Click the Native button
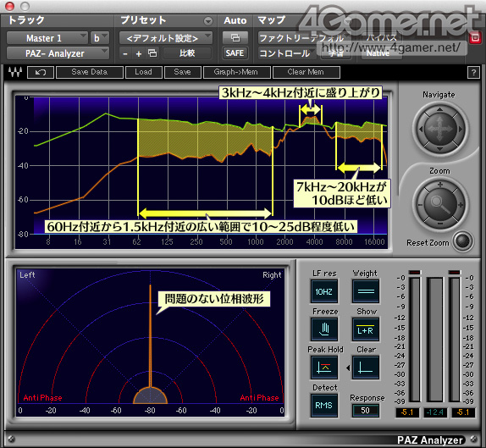This screenshot has width=486, height=448. coord(378,53)
